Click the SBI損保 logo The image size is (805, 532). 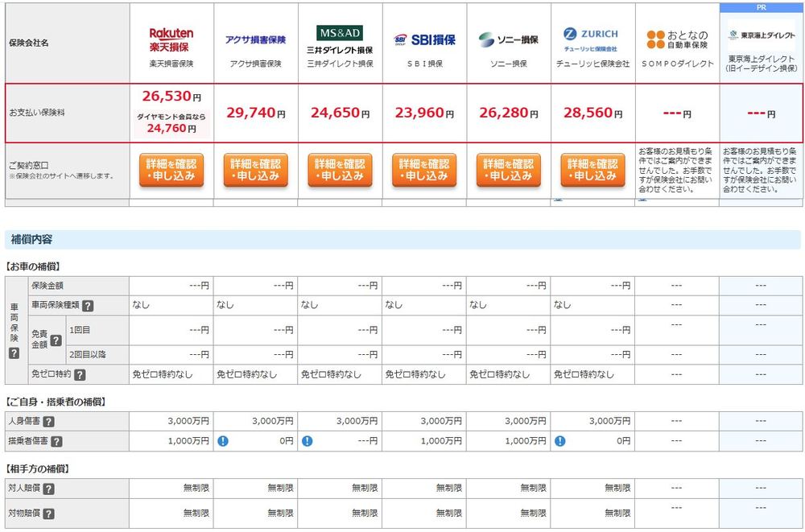click(424, 39)
